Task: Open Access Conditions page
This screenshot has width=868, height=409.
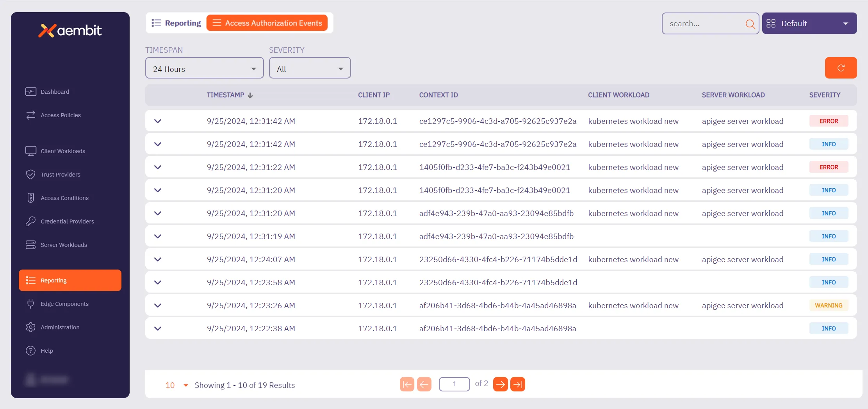Action: [64, 198]
